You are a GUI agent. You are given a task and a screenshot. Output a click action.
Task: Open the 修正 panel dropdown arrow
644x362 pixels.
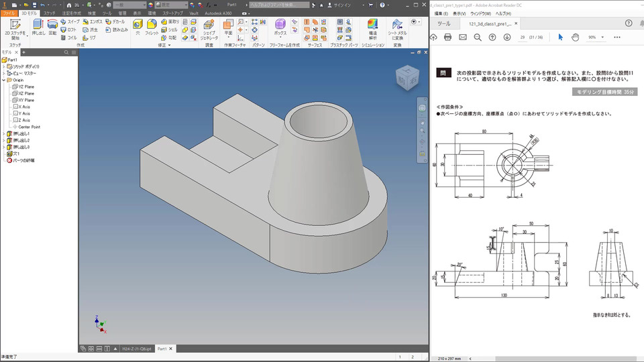tap(169, 46)
